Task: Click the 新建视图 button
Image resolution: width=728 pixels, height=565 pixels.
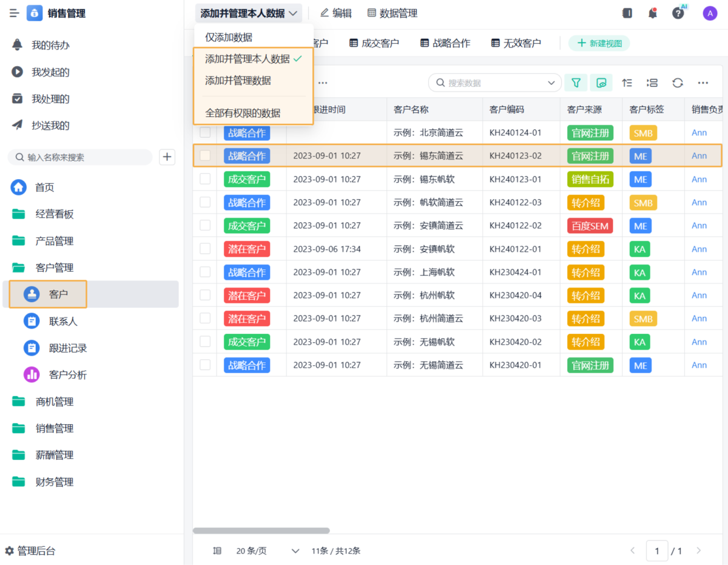Action: pyautogui.click(x=599, y=43)
